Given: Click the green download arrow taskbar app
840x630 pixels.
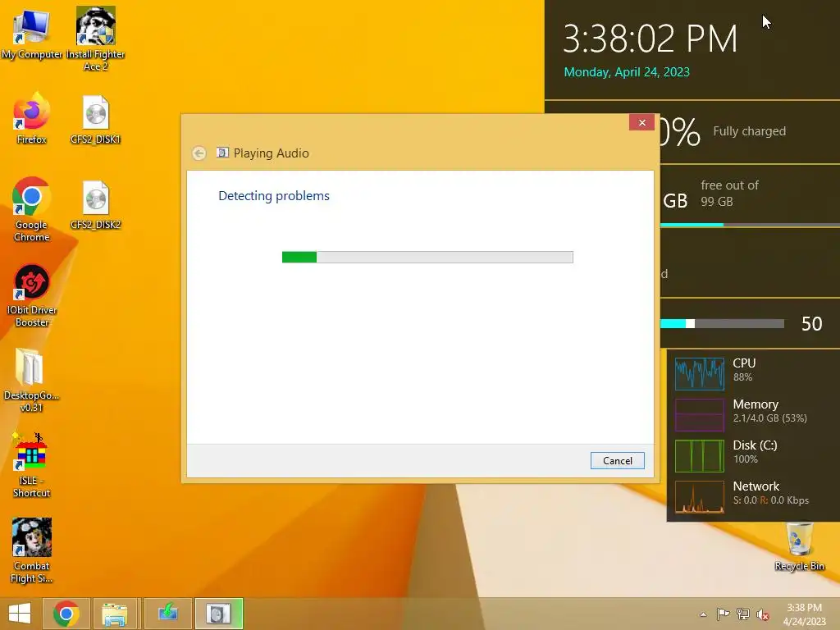Looking at the screenshot, I should [x=168, y=614].
